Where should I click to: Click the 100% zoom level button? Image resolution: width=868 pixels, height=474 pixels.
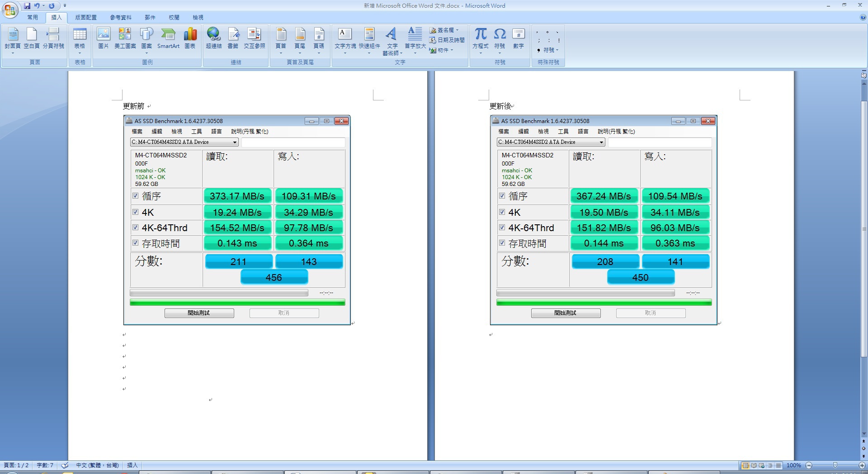pyautogui.click(x=794, y=465)
